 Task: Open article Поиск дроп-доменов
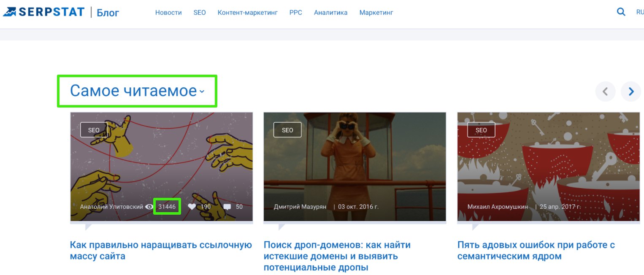click(337, 256)
